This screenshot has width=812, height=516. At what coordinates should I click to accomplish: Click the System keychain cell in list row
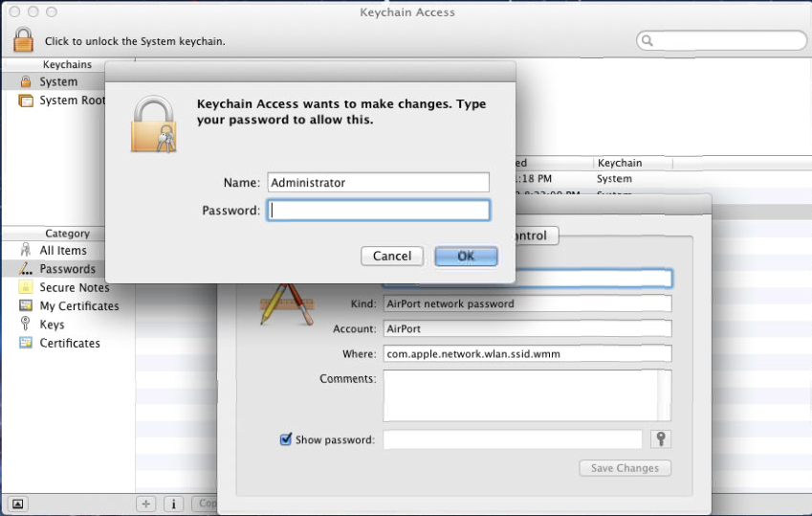point(614,179)
